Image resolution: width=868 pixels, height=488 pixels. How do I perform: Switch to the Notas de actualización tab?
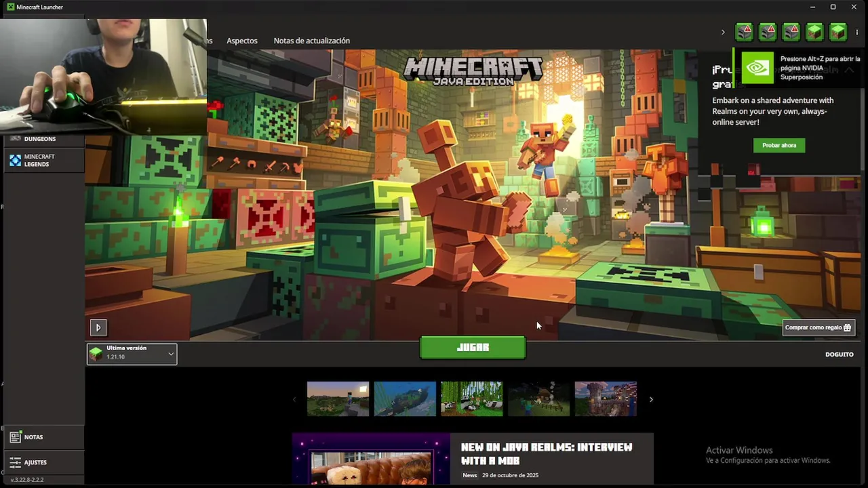[x=312, y=41]
